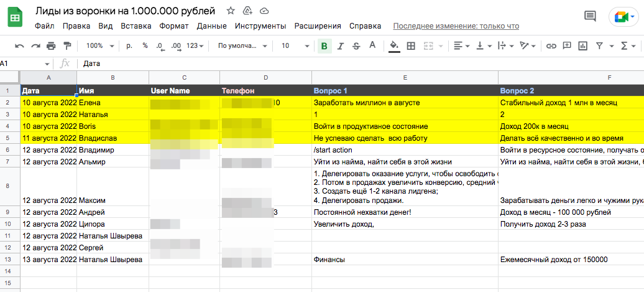Click the document title to rename
The width and height of the screenshot is (644, 292).
point(126,11)
